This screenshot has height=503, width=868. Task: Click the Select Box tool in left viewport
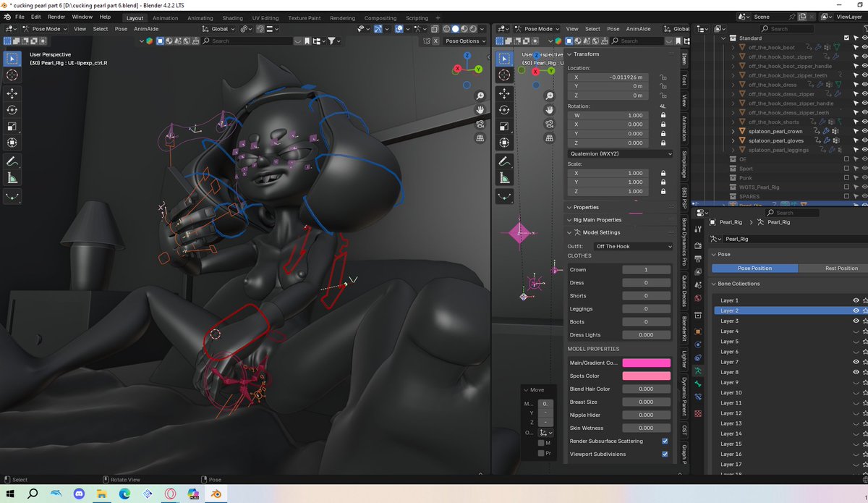[12, 58]
